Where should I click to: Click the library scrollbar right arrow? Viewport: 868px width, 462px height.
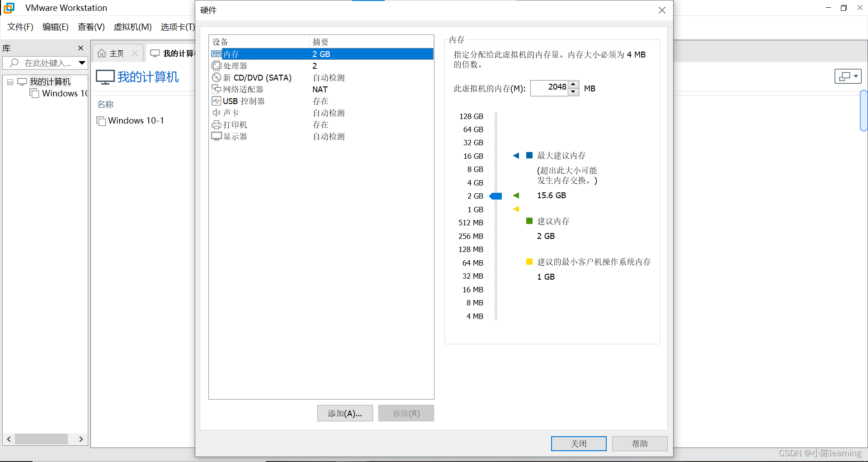(81, 439)
